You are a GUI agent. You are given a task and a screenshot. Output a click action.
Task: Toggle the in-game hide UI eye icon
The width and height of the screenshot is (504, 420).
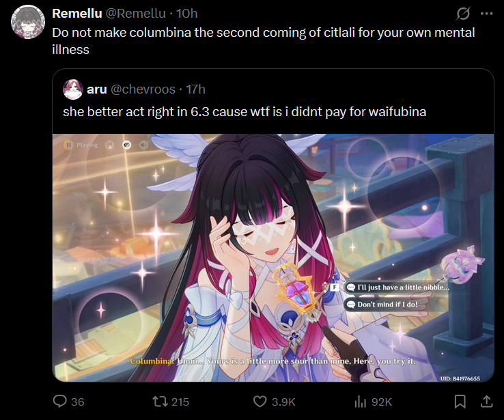coord(126,145)
